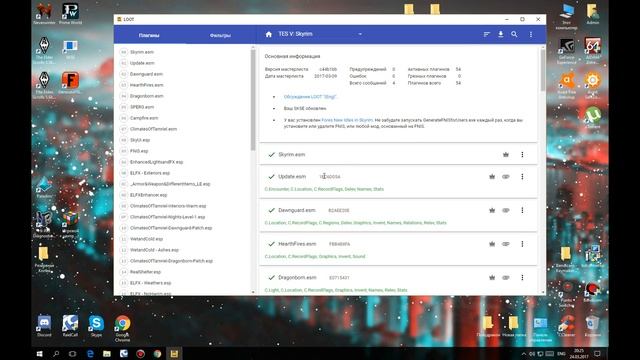
Task: Click the taskbar search magnifier icon
Action: tap(56, 354)
